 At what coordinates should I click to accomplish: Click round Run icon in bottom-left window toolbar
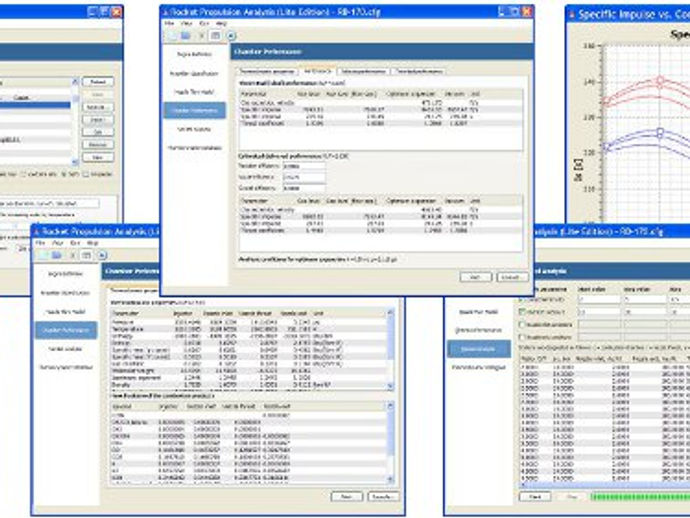(102, 255)
